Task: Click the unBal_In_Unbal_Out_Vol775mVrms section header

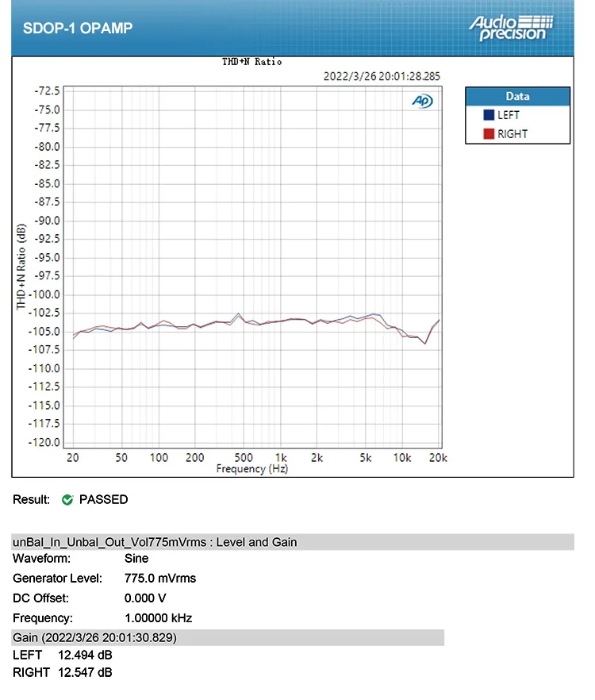Action: point(293,542)
